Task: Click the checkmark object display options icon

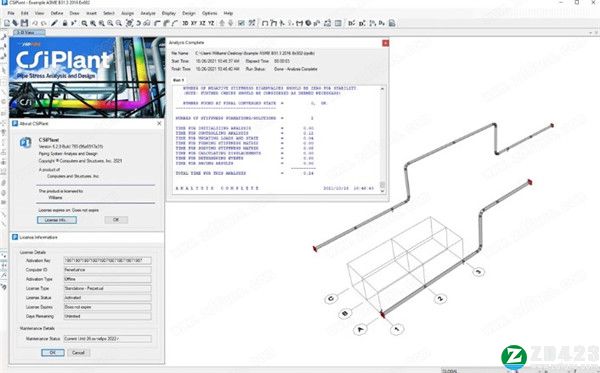Action: pos(241,23)
